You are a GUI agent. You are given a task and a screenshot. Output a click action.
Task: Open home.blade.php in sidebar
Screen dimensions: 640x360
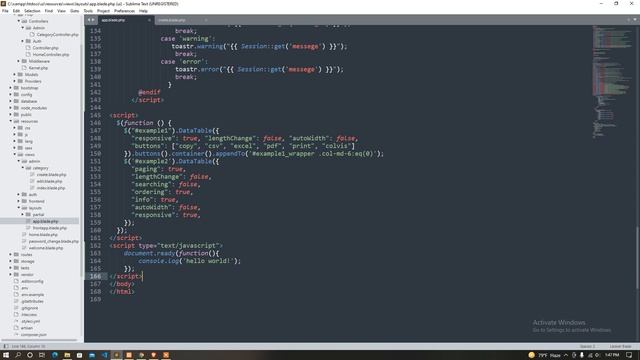(x=43, y=235)
